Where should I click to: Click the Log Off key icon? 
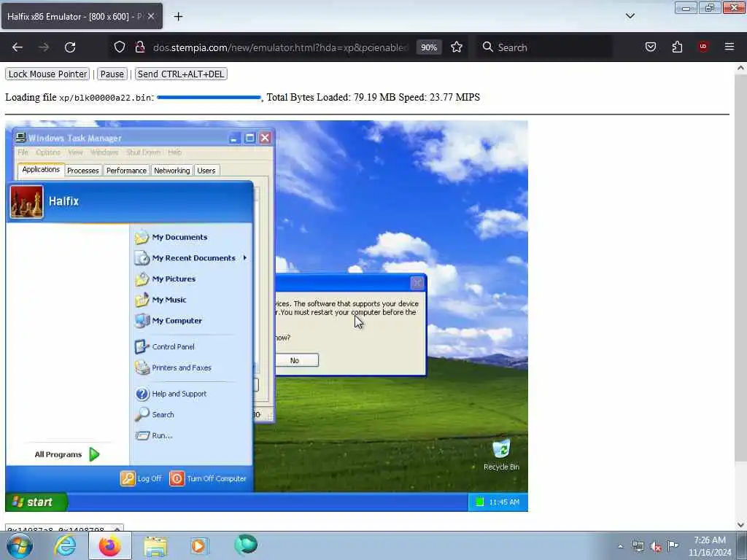point(128,478)
